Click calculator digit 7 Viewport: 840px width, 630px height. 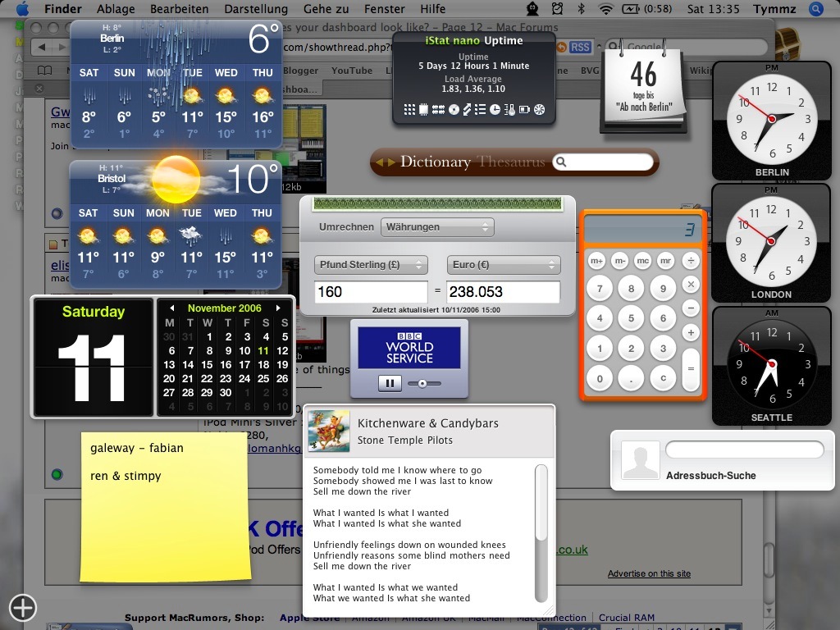coord(600,289)
